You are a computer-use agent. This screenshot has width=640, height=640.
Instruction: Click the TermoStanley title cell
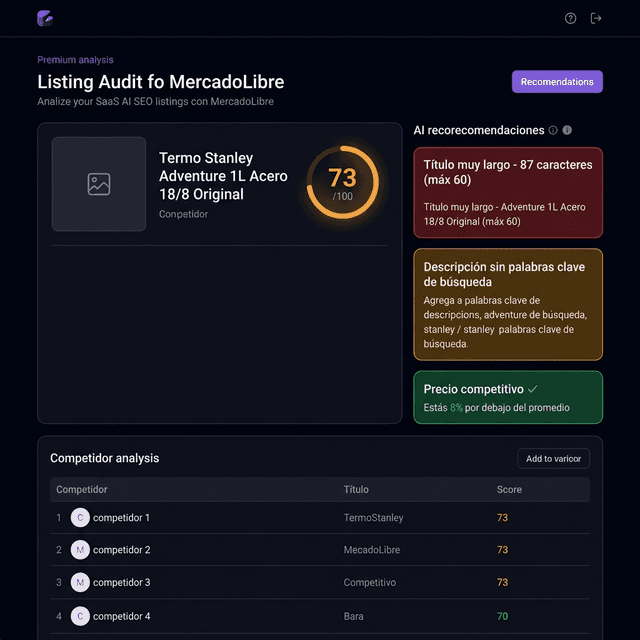pyautogui.click(x=373, y=518)
